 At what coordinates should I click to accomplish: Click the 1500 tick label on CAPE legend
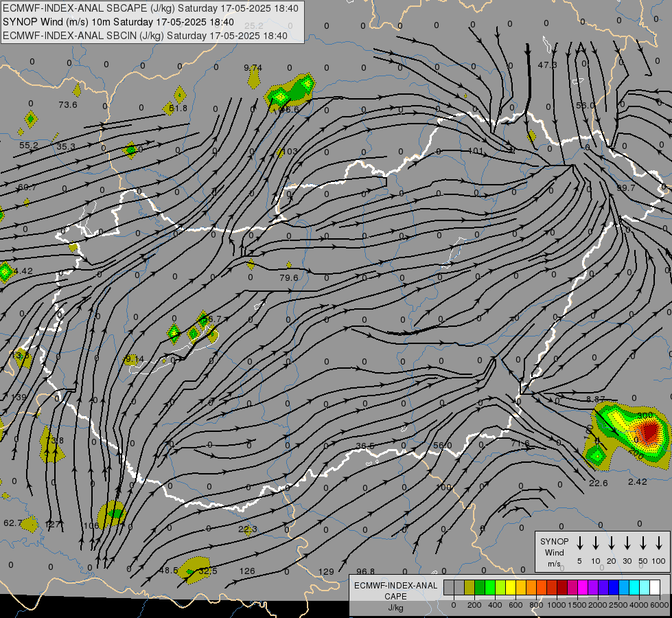577,605
